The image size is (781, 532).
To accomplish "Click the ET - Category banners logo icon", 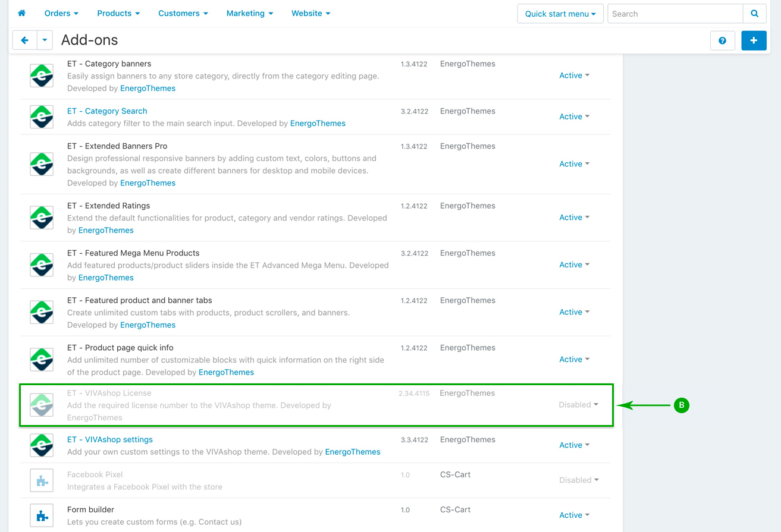I will (42, 75).
